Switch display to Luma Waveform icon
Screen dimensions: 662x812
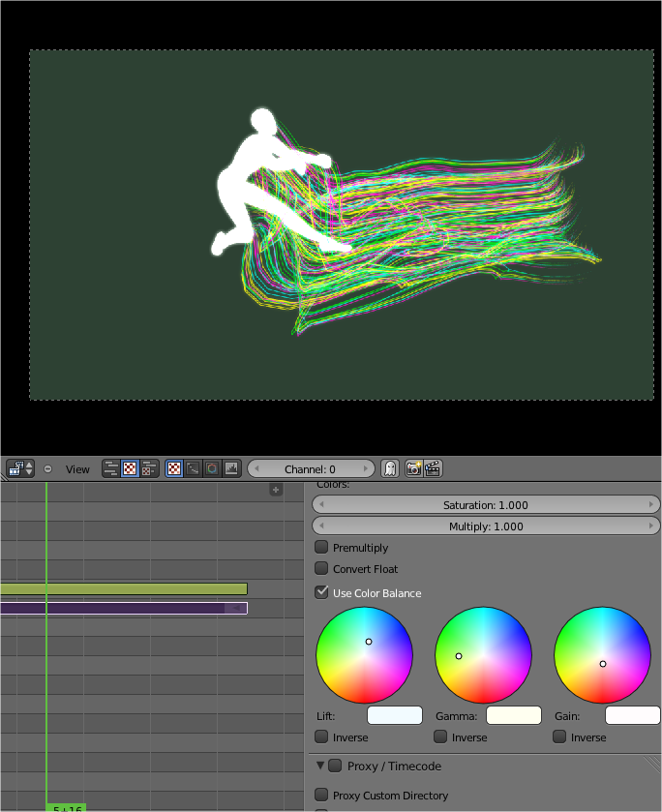(193, 468)
